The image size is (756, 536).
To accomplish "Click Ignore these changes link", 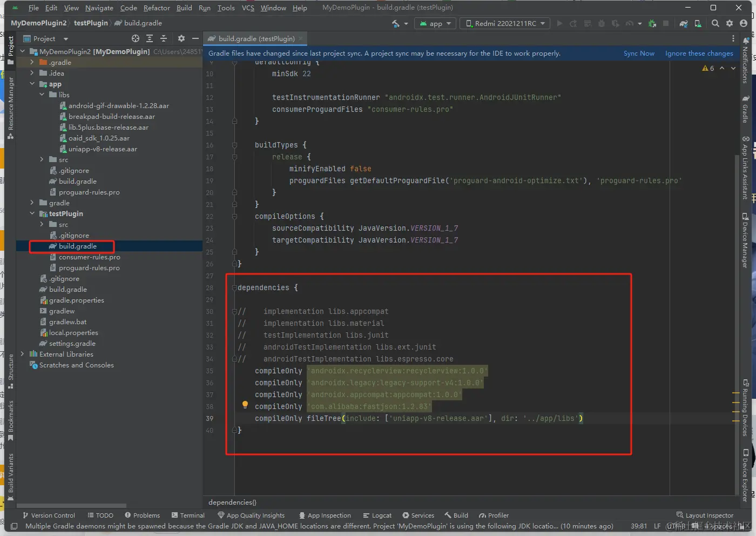I will coord(699,53).
